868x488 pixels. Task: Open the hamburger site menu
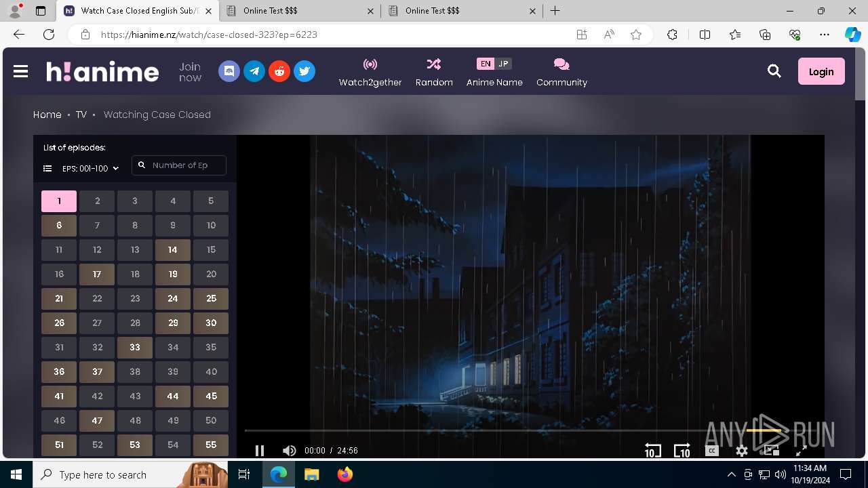pyautogui.click(x=20, y=71)
